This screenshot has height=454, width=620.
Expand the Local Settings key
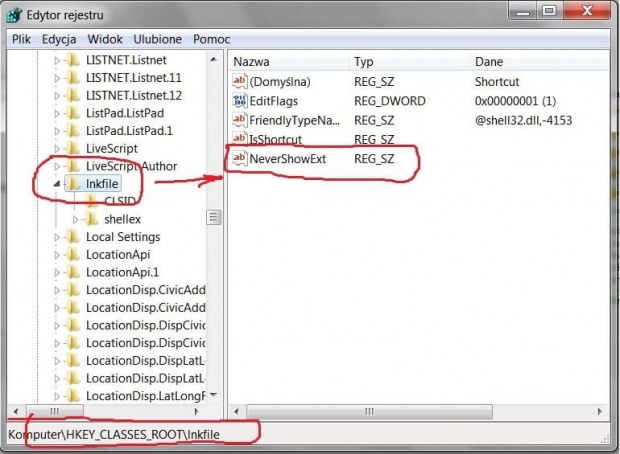57,237
